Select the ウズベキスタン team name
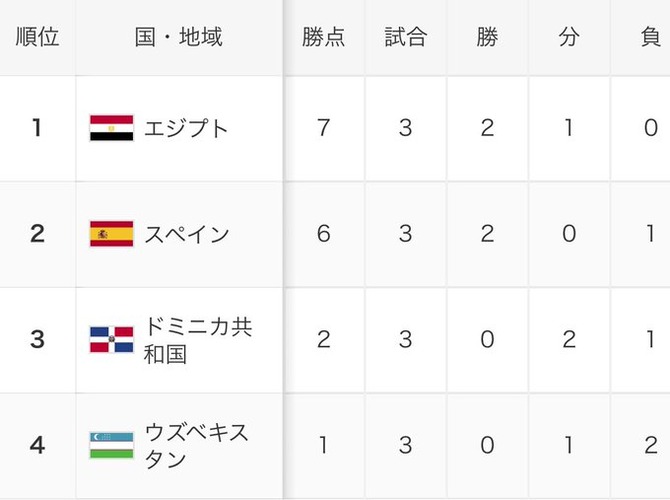The height and width of the screenshot is (500, 670). [196, 446]
